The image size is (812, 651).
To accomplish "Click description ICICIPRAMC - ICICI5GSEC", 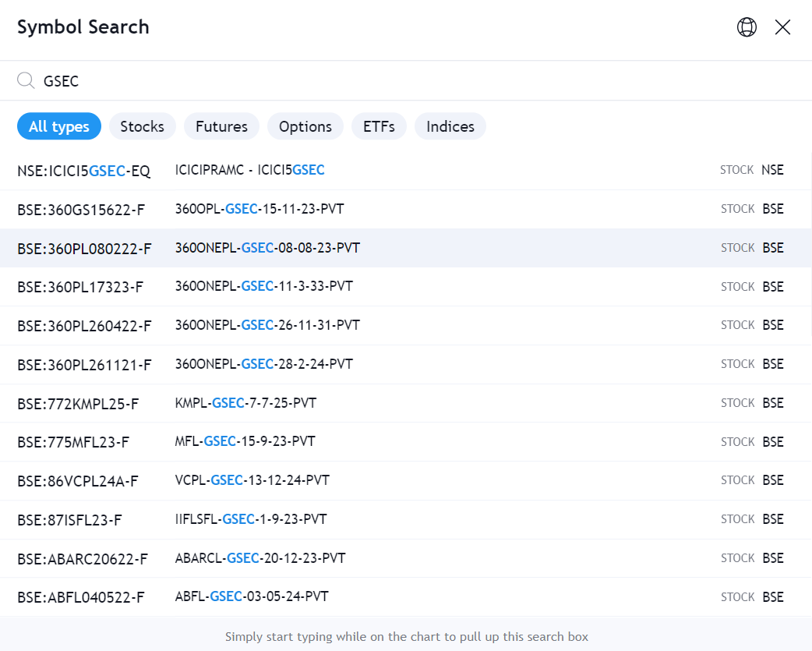I will (x=249, y=170).
